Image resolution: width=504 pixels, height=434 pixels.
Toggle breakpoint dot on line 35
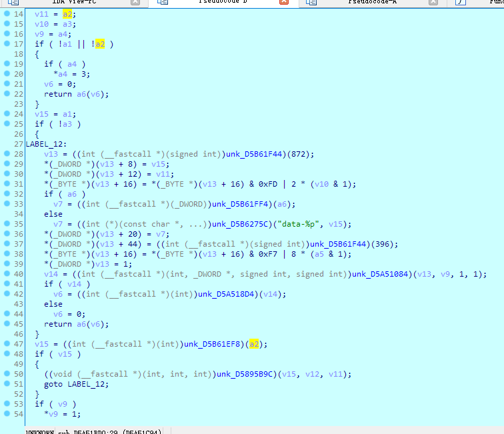pyautogui.click(x=7, y=223)
